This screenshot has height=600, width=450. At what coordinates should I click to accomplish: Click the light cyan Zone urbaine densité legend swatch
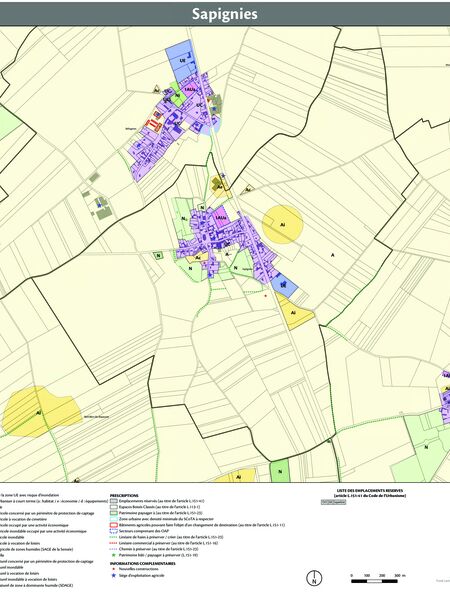click(113, 519)
